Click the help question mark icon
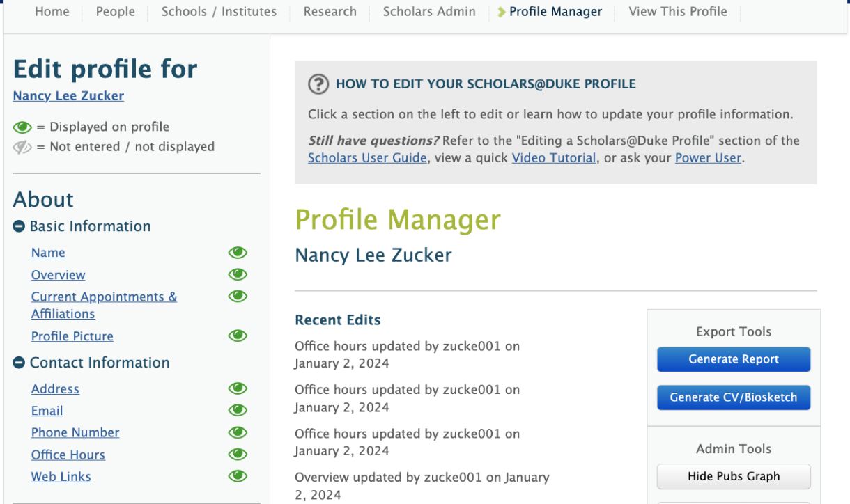This screenshot has height=504, width=850. [318, 84]
